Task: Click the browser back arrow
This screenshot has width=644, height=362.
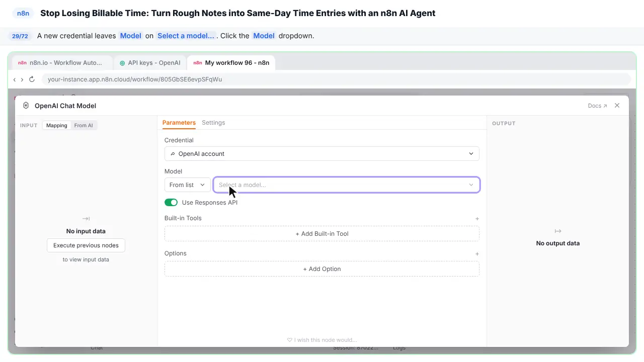Action: coord(15,79)
